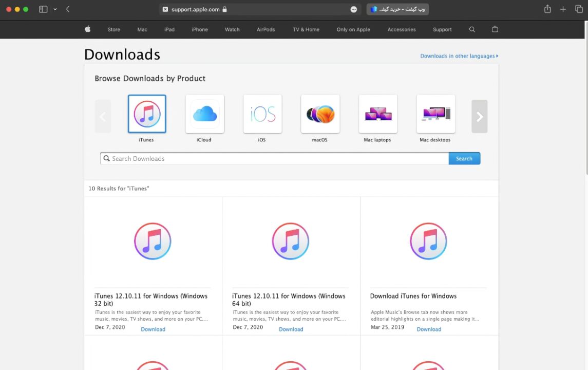Screen dimensions: 588x370
Task: Click the lock icon in the address bar
Action: [224, 9]
